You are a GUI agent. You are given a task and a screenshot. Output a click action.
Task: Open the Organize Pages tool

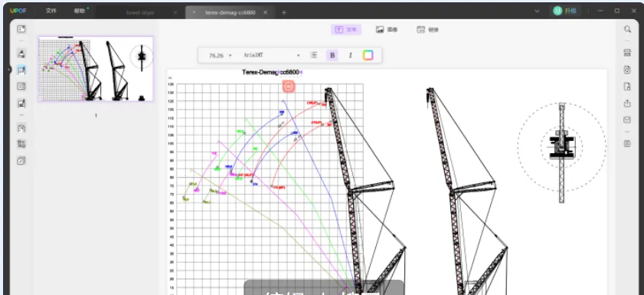pyautogui.click(x=21, y=87)
